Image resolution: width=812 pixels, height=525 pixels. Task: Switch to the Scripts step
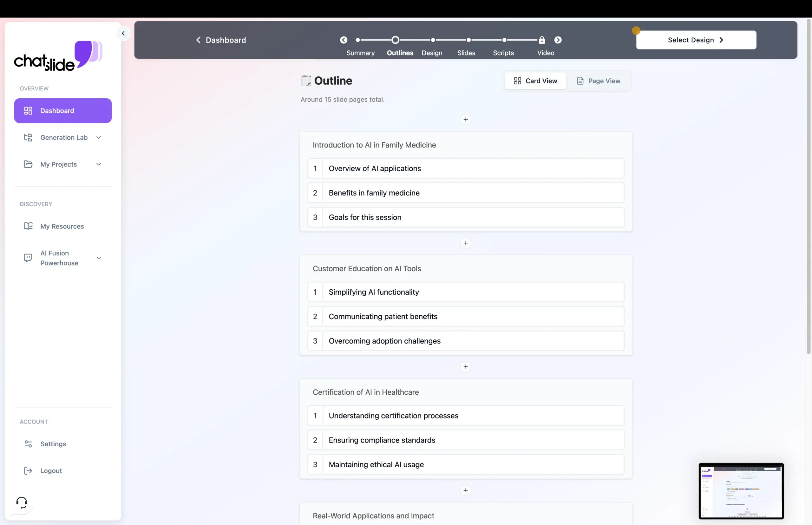coord(503,46)
